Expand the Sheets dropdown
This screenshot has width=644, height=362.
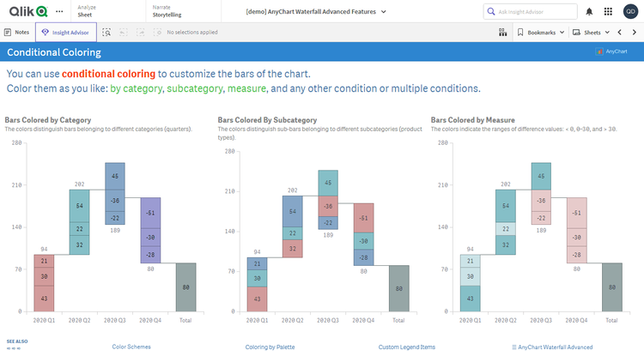coord(592,32)
